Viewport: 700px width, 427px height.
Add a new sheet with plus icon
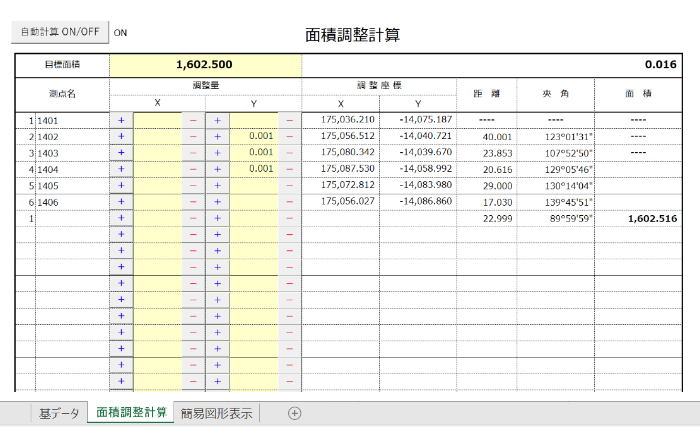294,413
